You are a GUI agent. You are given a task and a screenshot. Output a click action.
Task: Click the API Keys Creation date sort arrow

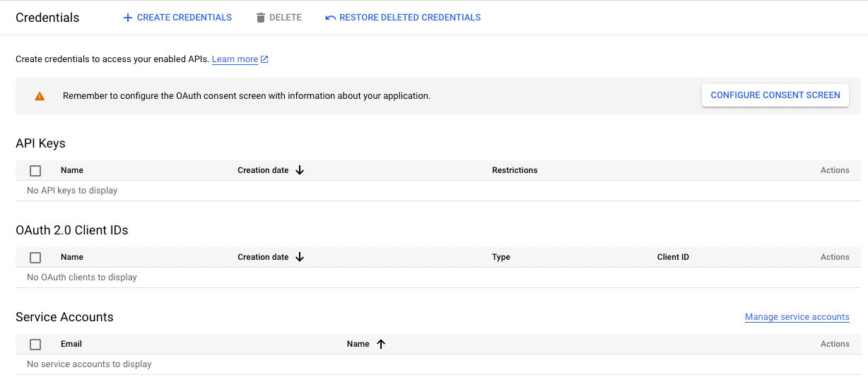click(300, 170)
